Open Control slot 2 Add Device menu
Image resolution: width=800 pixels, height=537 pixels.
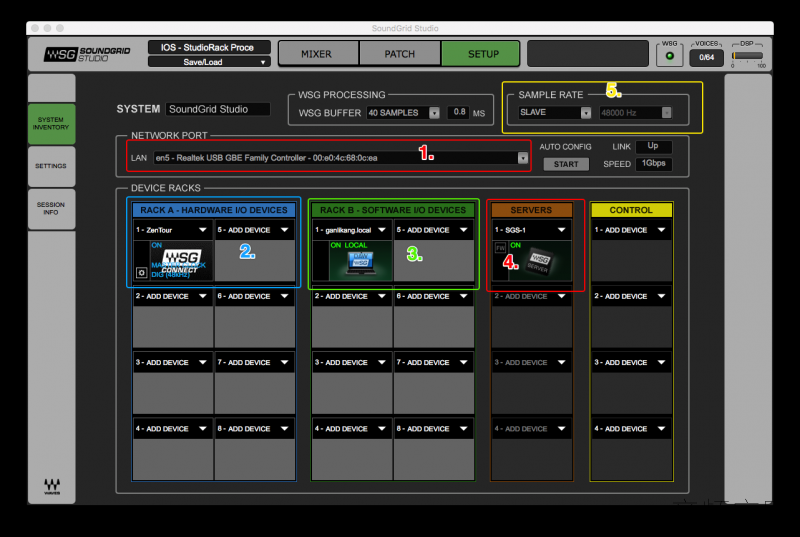click(631, 296)
